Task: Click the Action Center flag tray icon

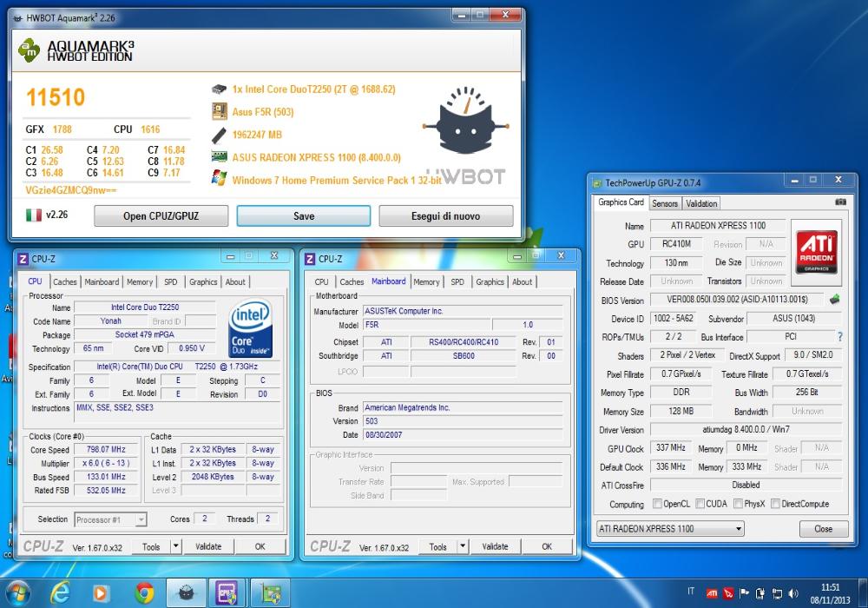Action: point(744,593)
